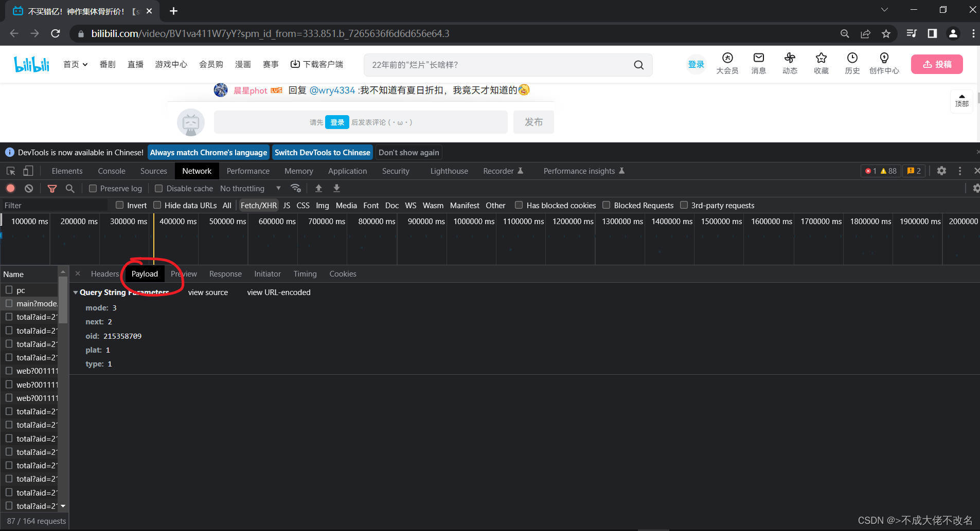980x531 pixels.
Task: Open 大会员 icon in bilibili header
Action: coord(727,64)
